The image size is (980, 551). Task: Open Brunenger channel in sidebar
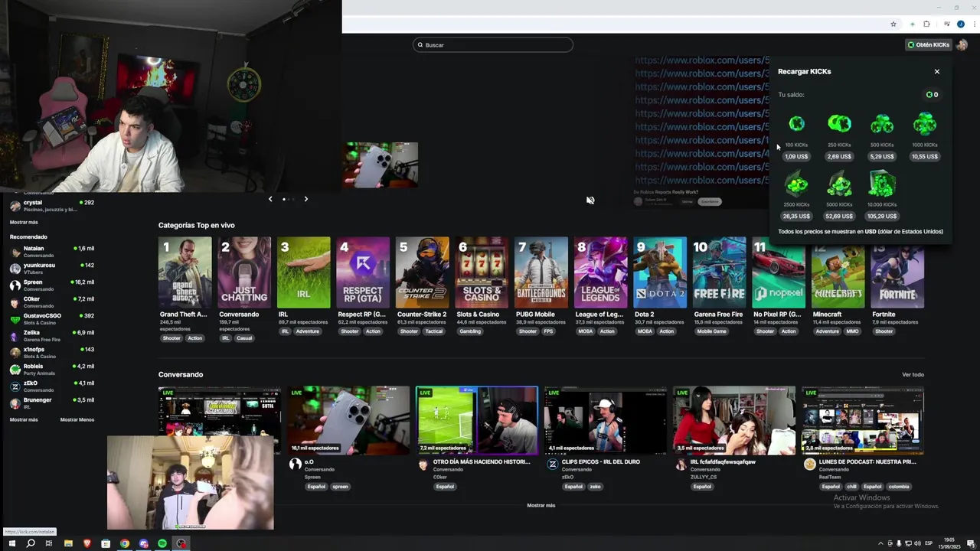51,403
